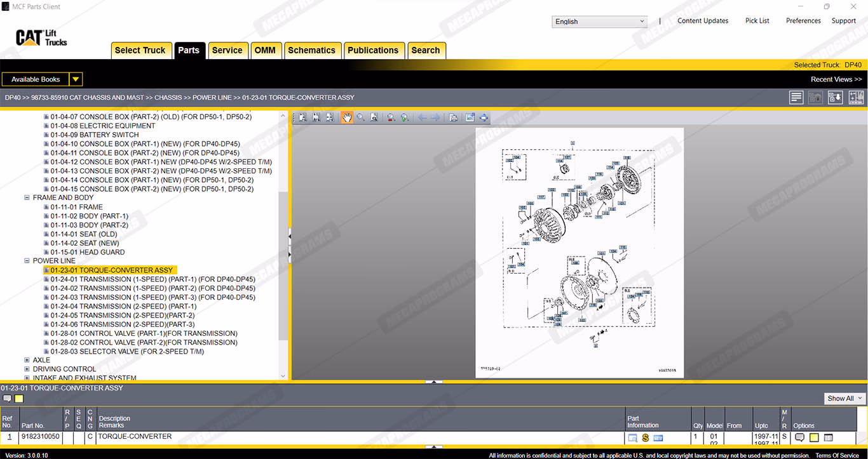Click the print icon in diagram toolbar
Screen dimensions: 868x459
tap(453, 117)
